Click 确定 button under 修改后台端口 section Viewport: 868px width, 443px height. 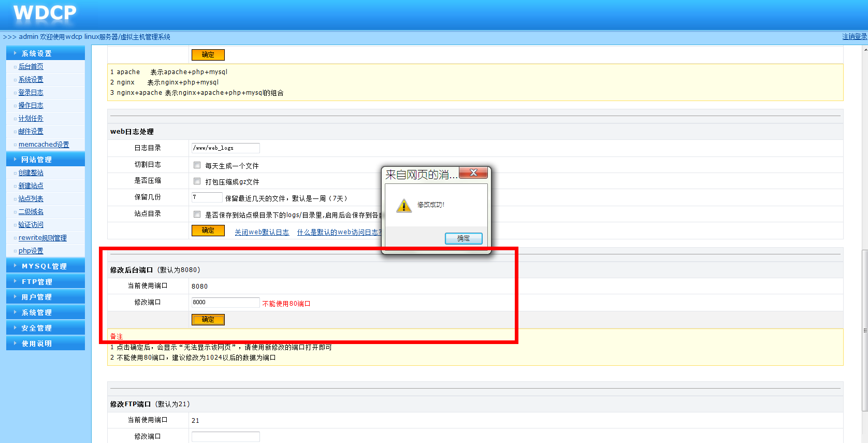[x=208, y=320]
